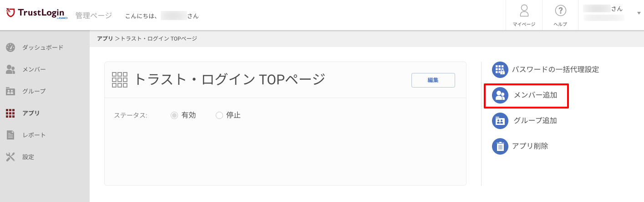644x202 pixels.
Task: Click the Reports (レポート) document icon
Action: 10,135
